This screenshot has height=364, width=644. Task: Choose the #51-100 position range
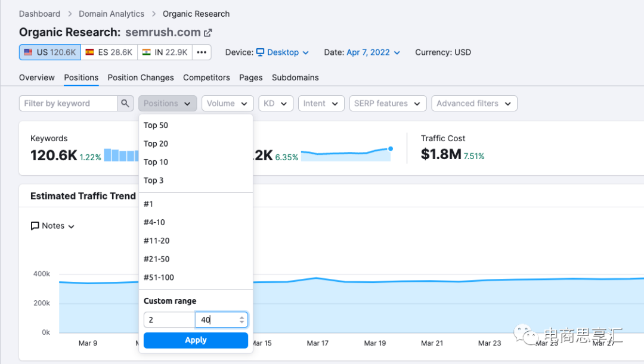coord(196,278)
